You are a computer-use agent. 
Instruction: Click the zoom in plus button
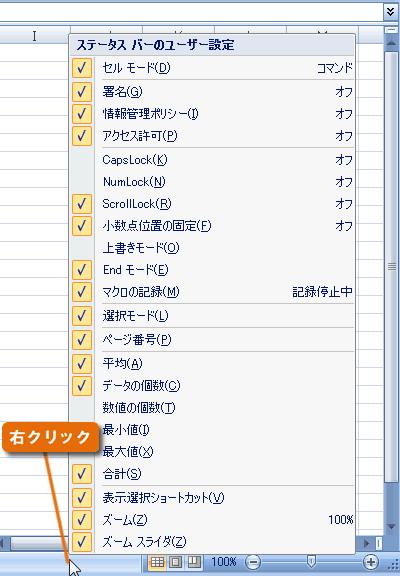click(x=370, y=562)
